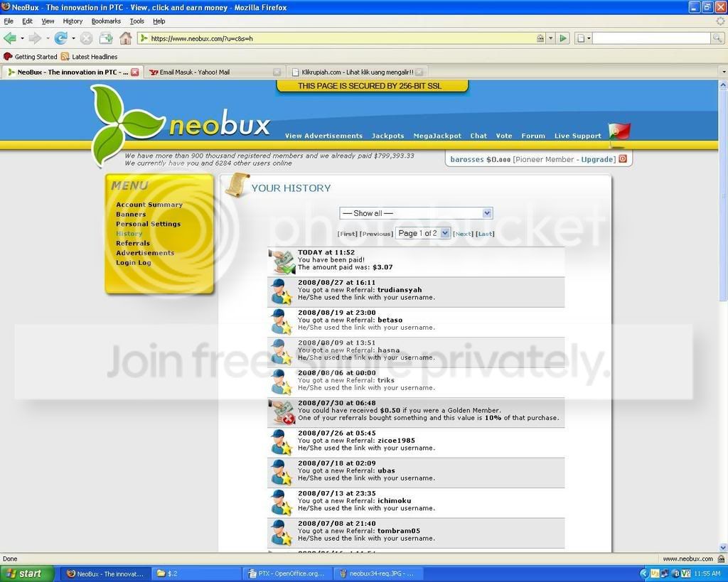Viewport: 728px width, 582px height.
Task: Open the Tools menu
Action: coord(136,21)
